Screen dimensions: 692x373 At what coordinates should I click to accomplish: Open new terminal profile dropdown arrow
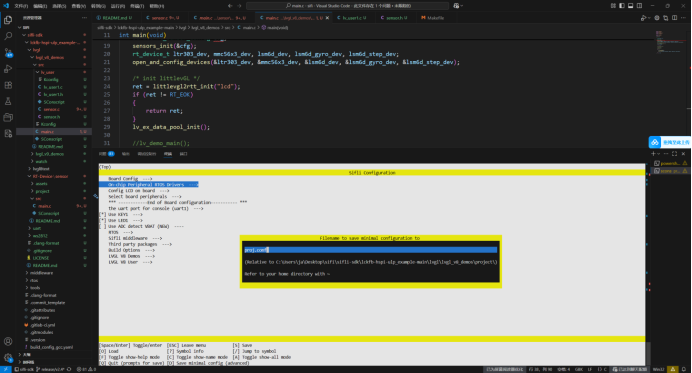coord(658,154)
